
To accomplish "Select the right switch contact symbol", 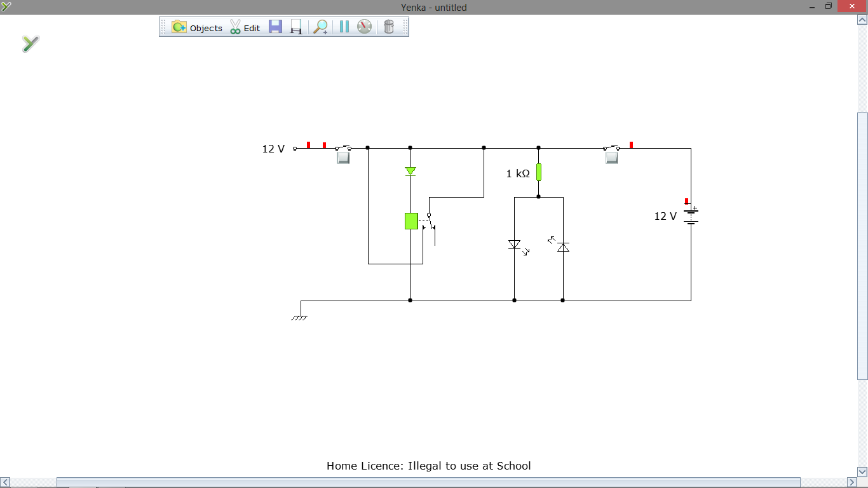I will point(612,147).
